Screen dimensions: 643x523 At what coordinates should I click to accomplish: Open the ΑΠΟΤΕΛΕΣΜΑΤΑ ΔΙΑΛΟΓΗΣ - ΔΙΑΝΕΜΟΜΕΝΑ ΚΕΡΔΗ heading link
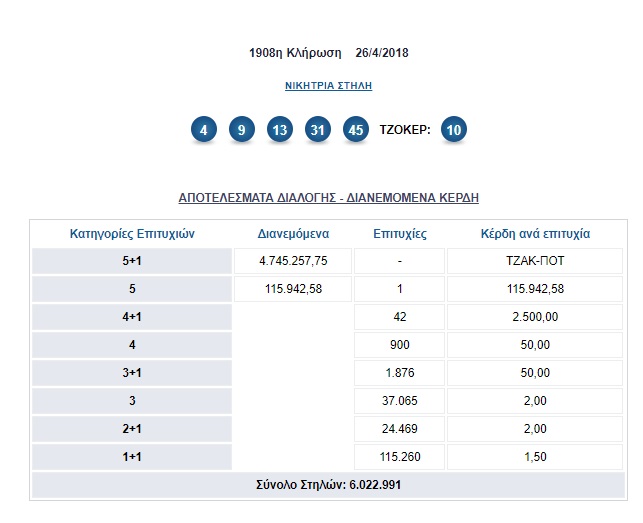[x=328, y=198]
